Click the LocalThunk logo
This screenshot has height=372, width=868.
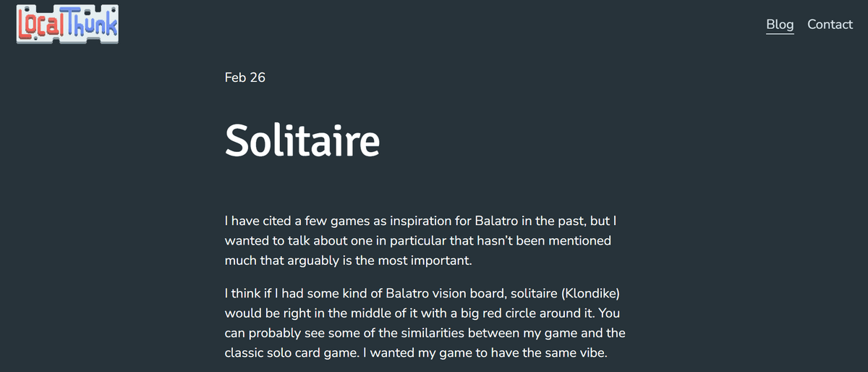point(67,24)
